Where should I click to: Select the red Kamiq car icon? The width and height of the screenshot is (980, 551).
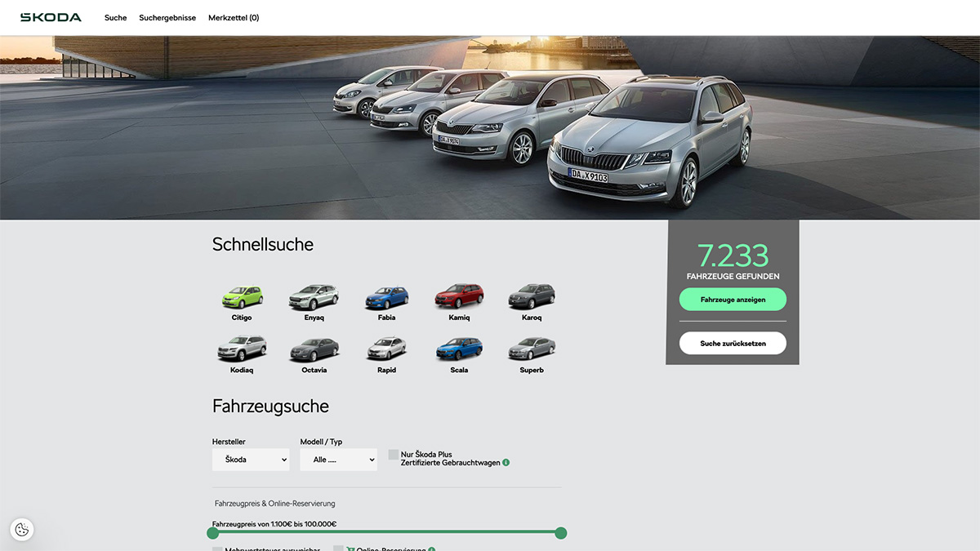pos(459,297)
